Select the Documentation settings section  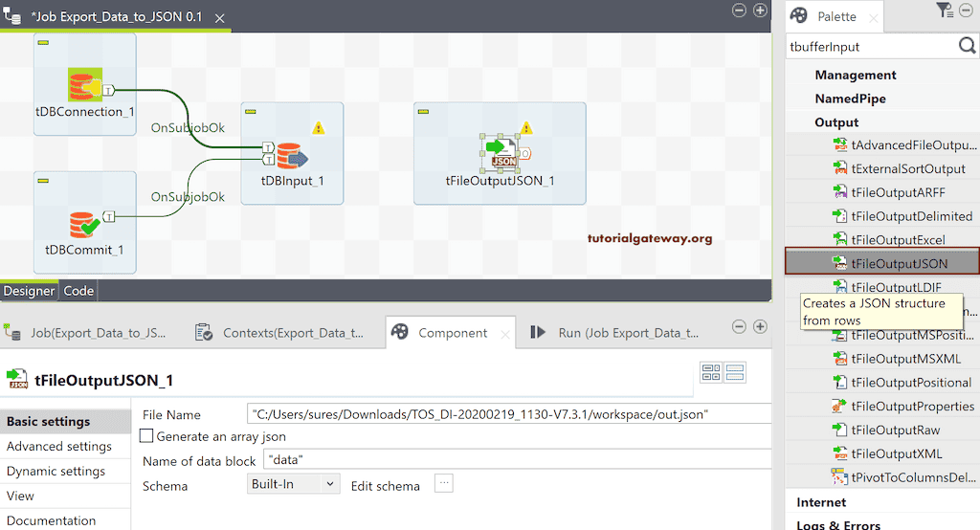pos(66,520)
